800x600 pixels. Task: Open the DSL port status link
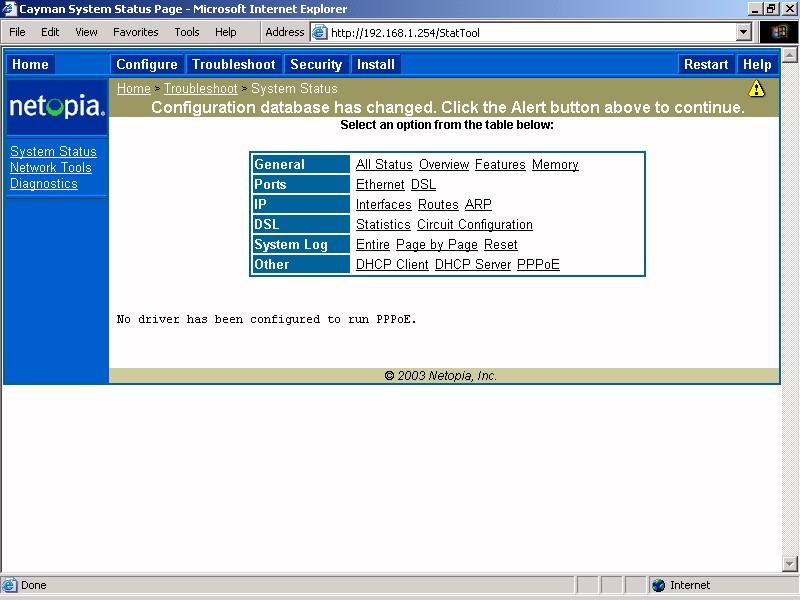click(423, 185)
